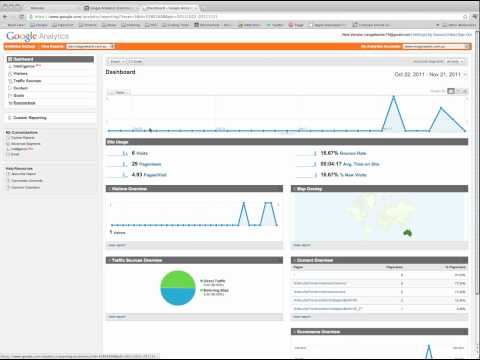Click the green Direct Traffic pie slice
Screen dimensions: 480x360
178,279
